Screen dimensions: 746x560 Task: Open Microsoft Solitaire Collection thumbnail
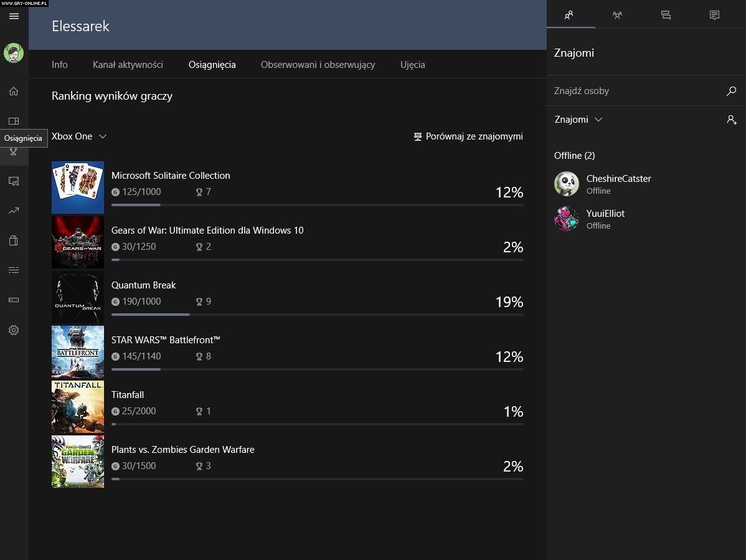click(78, 187)
